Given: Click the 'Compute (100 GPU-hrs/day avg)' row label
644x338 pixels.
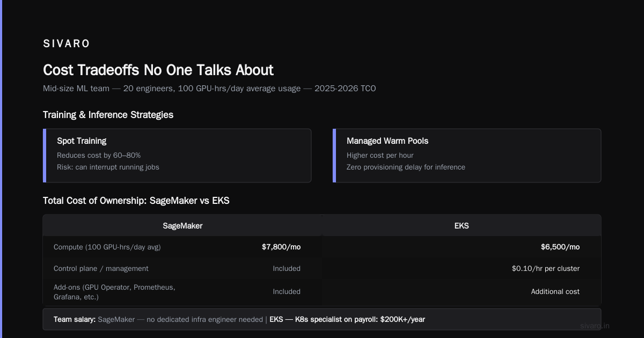Looking at the screenshot, I should point(107,247).
